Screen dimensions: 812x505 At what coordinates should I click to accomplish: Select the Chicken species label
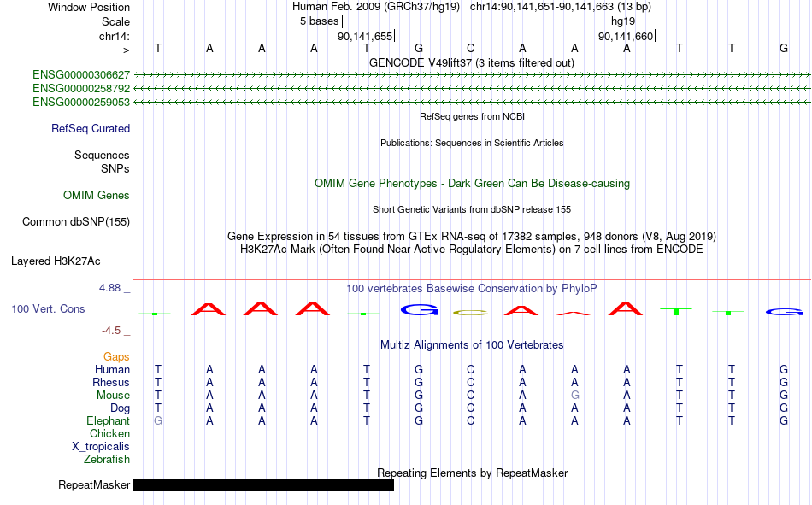[109, 433]
